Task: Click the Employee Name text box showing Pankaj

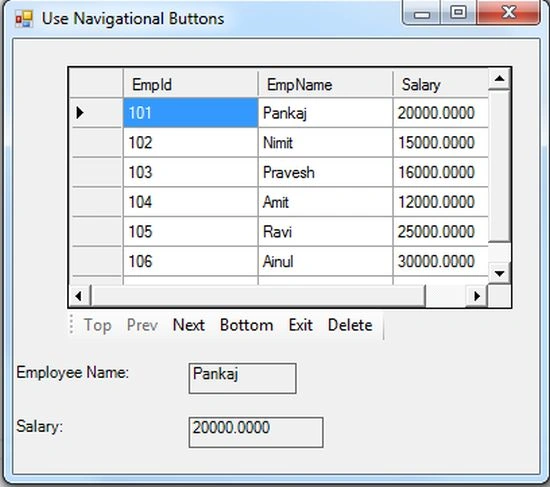Action: pos(242,378)
